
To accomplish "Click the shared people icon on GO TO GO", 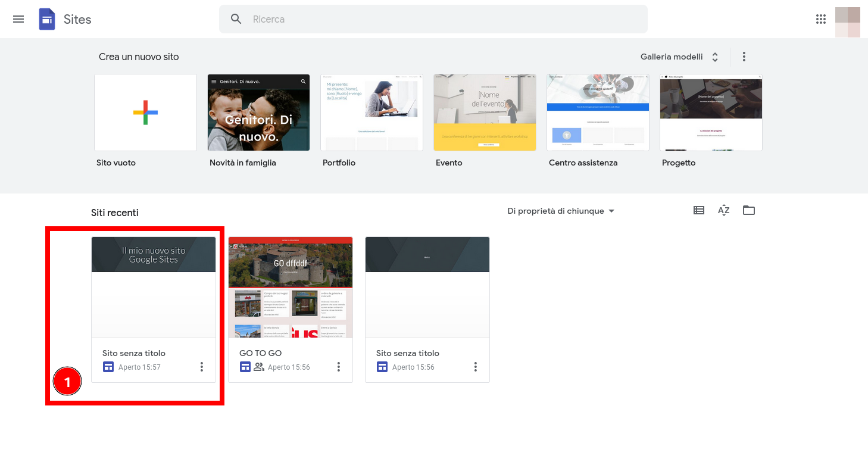I will click(x=259, y=367).
